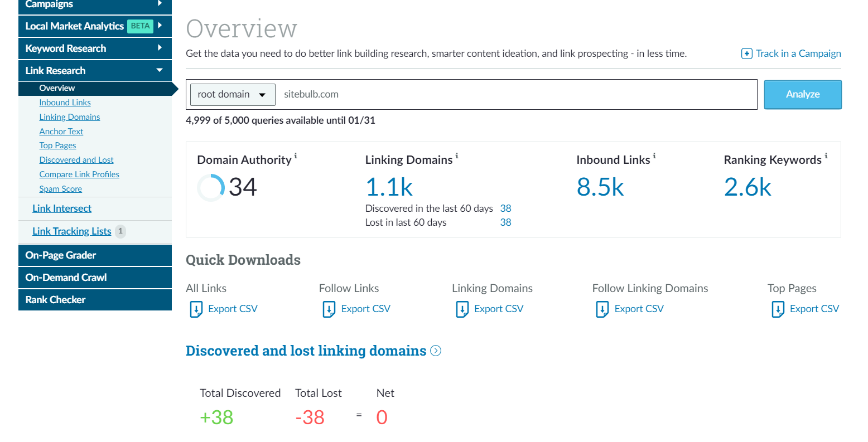
Task: Click the 8.5k Inbound Links value
Action: click(600, 187)
